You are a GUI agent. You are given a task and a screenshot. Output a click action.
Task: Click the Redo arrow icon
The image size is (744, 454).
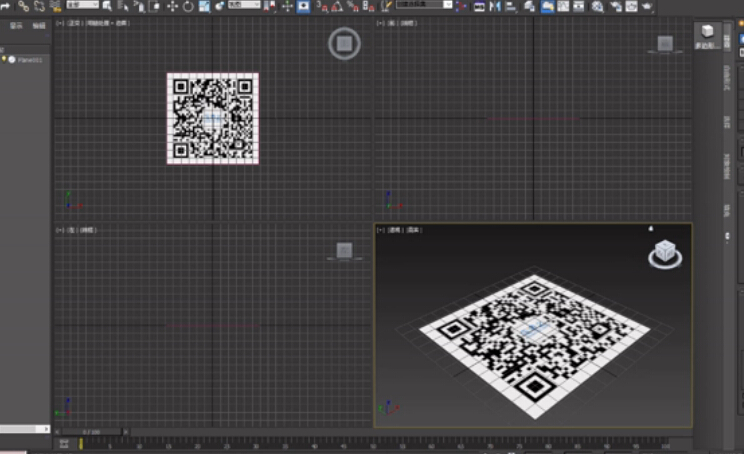tap(5, 6)
